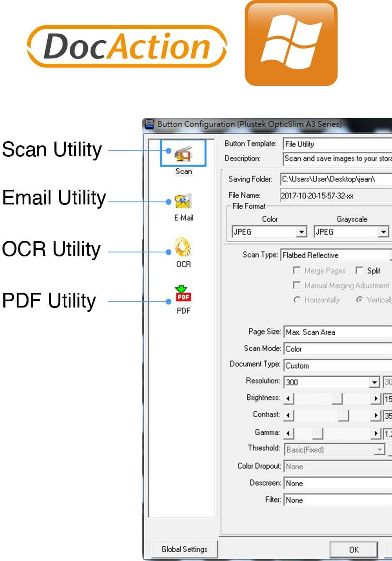Image resolution: width=392 pixels, height=561 pixels.
Task: Click the Saving Folder path field
Action: click(335, 179)
